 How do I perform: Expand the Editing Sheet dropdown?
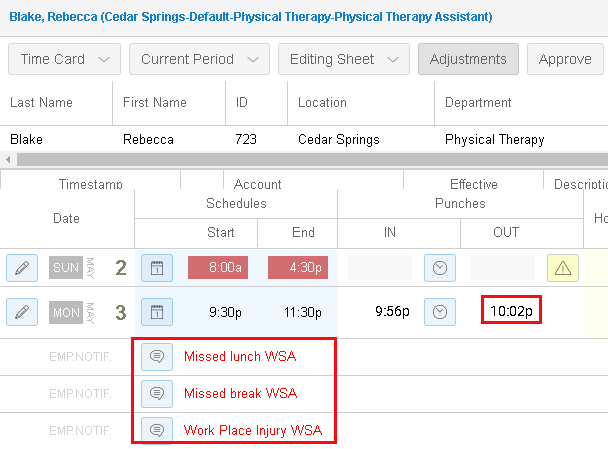click(344, 59)
